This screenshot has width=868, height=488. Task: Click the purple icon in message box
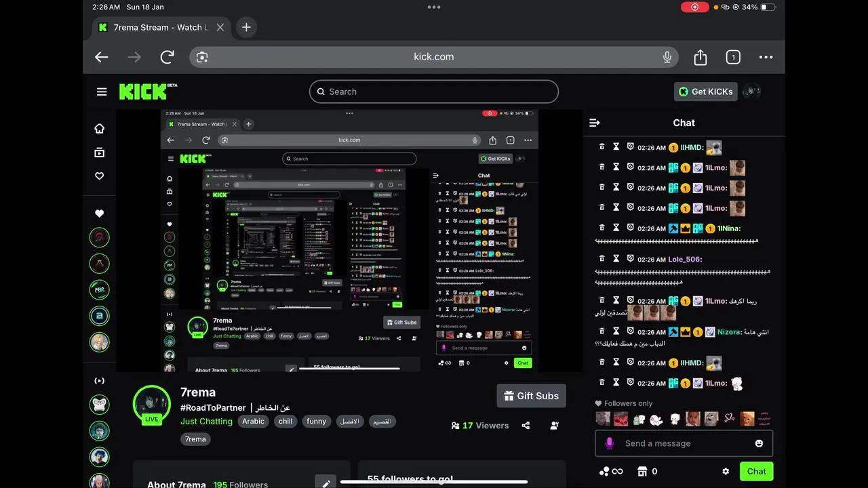point(609,443)
